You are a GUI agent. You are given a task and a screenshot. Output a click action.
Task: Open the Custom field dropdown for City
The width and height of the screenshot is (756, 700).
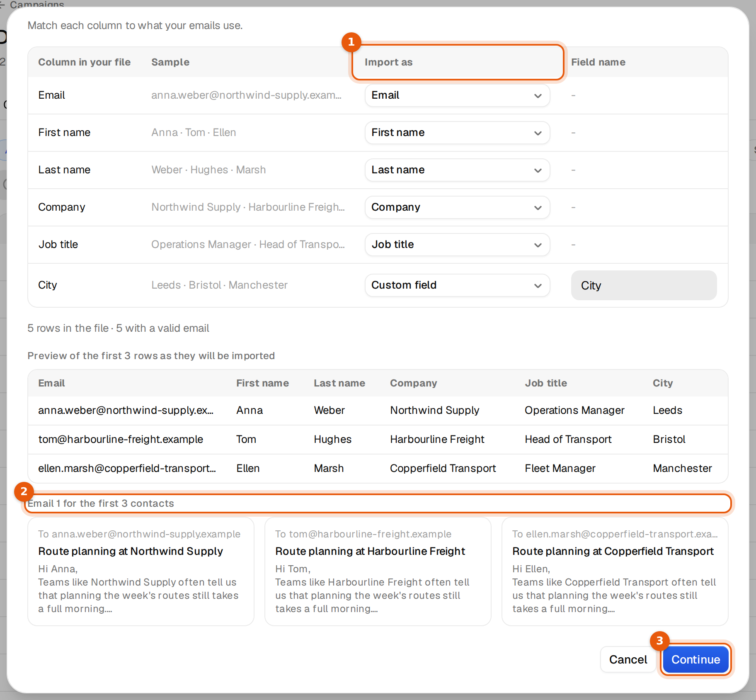(457, 285)
